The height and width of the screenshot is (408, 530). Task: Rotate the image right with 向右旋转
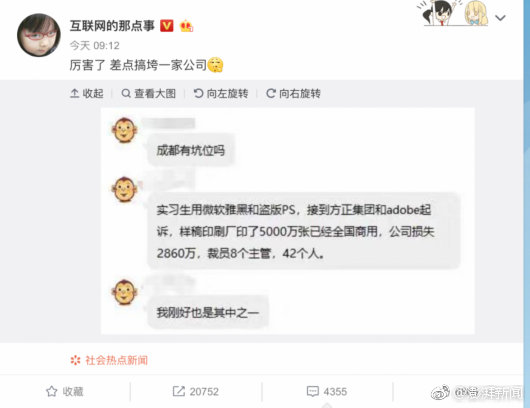[x=293, y=93]
